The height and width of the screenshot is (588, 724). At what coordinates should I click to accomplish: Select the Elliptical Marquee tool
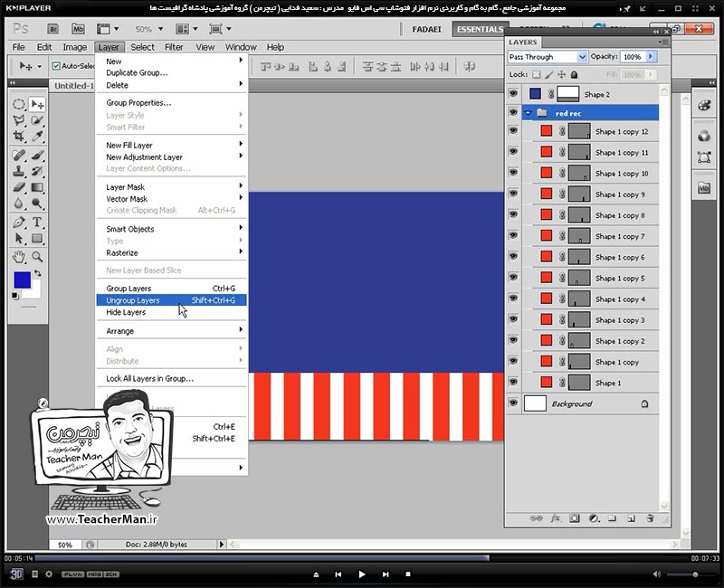[x=18, y=104]
